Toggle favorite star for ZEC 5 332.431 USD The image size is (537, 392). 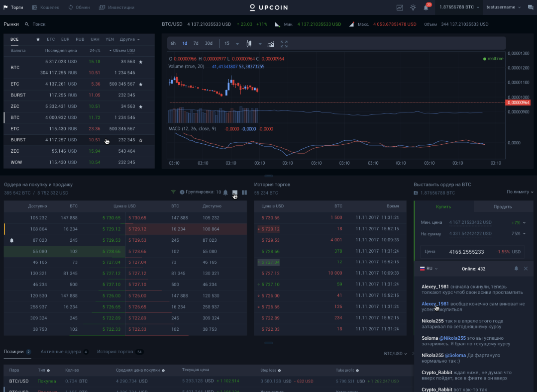141,107
